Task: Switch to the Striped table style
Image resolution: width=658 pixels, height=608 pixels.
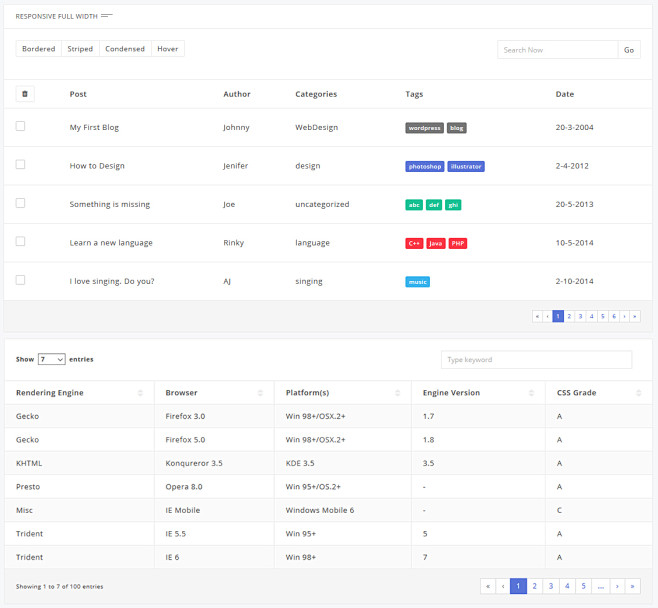Action: [80, 49]
